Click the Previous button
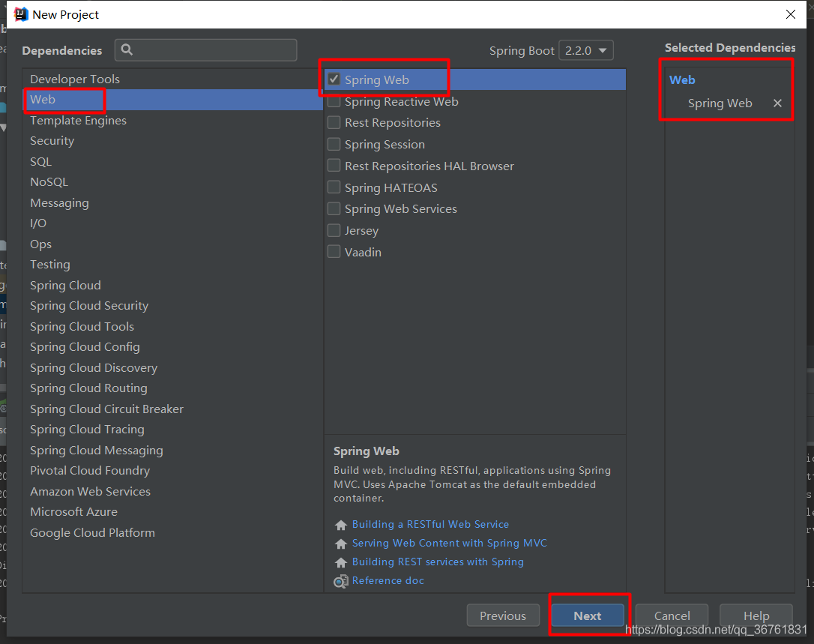 tap(502, 616)
